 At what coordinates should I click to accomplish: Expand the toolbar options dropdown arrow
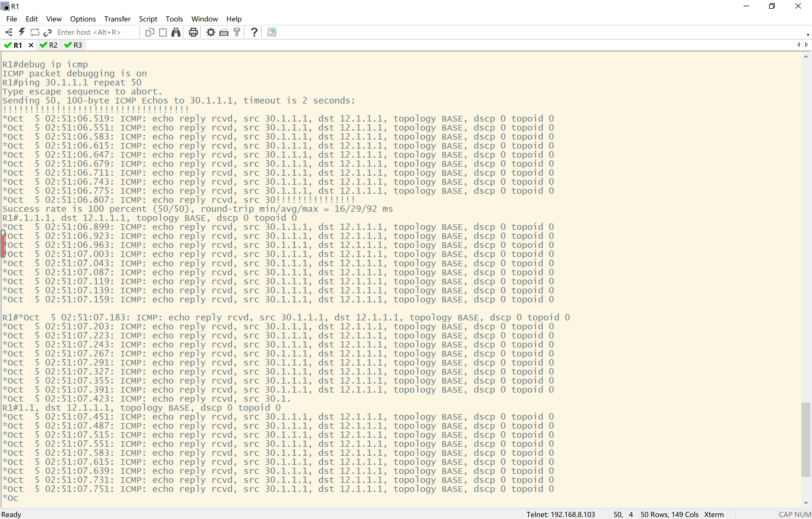click(808, 35)
